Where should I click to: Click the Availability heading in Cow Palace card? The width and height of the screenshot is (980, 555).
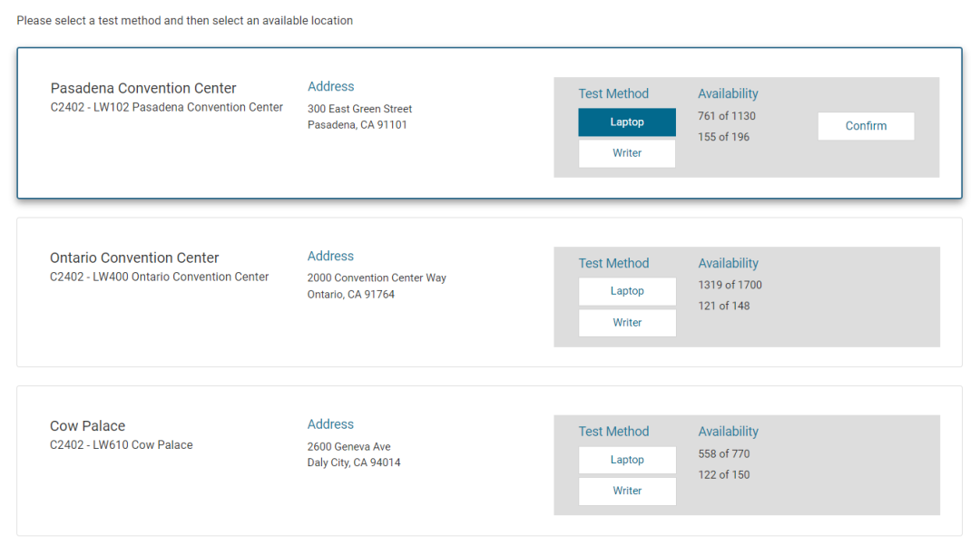[x=728, y=432]
